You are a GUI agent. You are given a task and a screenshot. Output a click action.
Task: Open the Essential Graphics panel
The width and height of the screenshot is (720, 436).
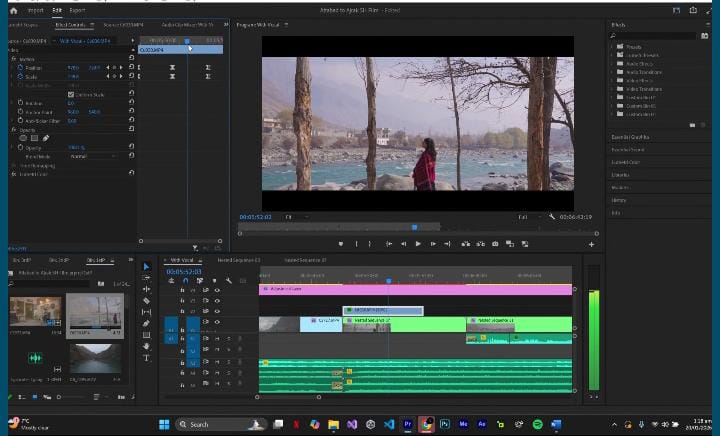click(631, 137)
